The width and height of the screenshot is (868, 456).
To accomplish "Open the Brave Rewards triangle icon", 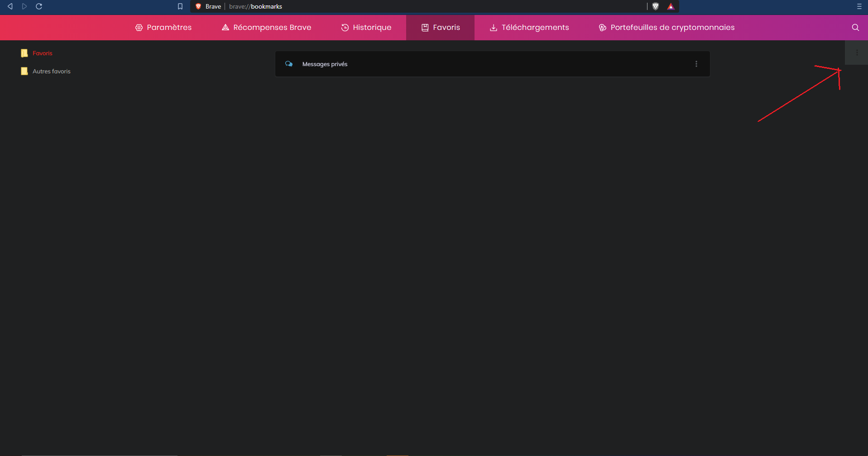I will tap(671, 6).
